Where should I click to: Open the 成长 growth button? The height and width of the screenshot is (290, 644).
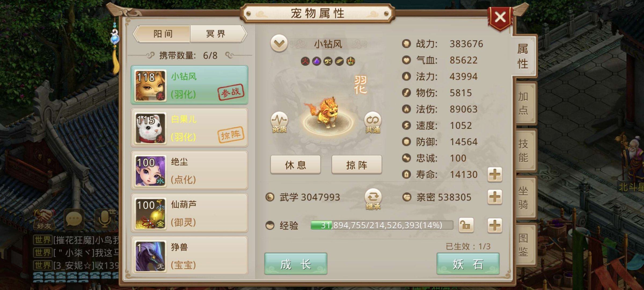pos(296,264)
